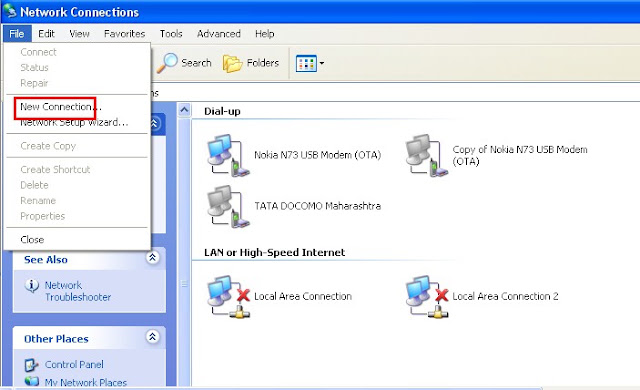
Task: Click the disabled Status menu entry
Action: 77,68
